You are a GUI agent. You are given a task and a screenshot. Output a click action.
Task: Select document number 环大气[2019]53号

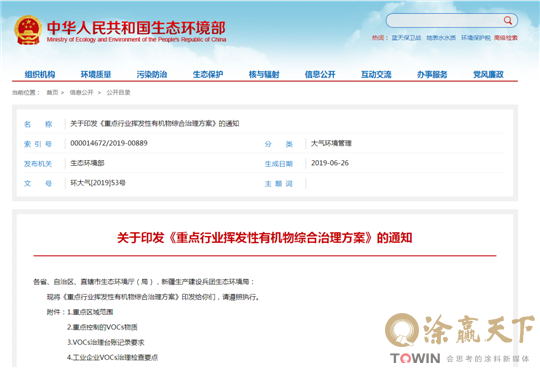(98, 183)
